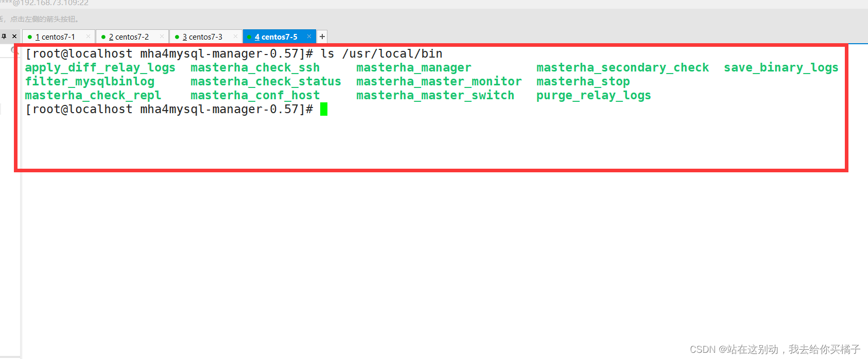This screenshot has height=359, width=868.
Task: Click masterha_conf_host in the terminal output
Action: coord(255,96)
